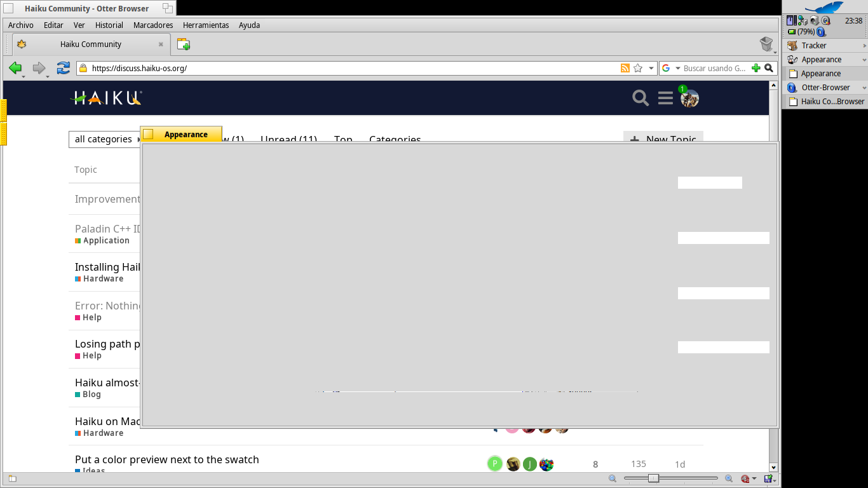The height and width of the screenshot is (488, 868).
Task: Open the Historial menu
Action: point(109,25)
